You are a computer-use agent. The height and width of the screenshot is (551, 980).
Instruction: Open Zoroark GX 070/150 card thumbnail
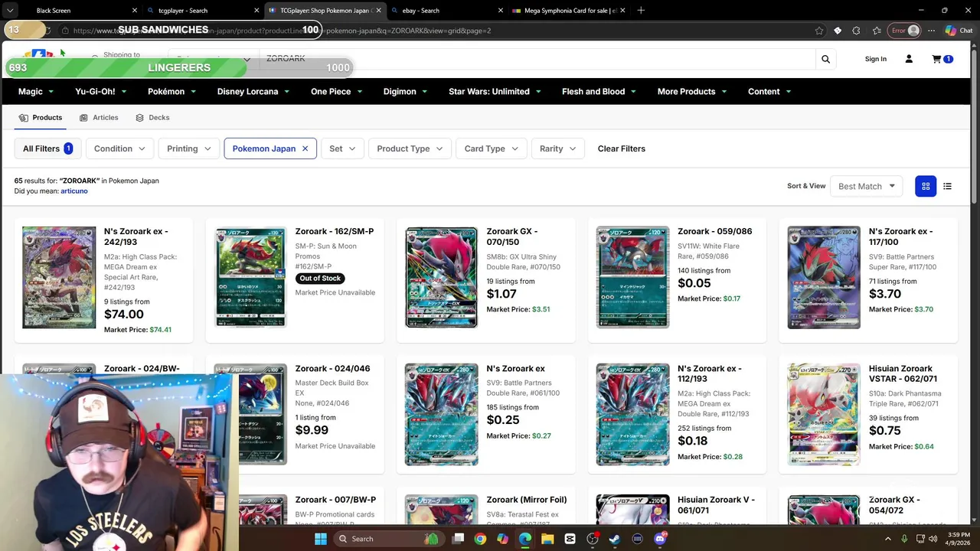[441, 277]
